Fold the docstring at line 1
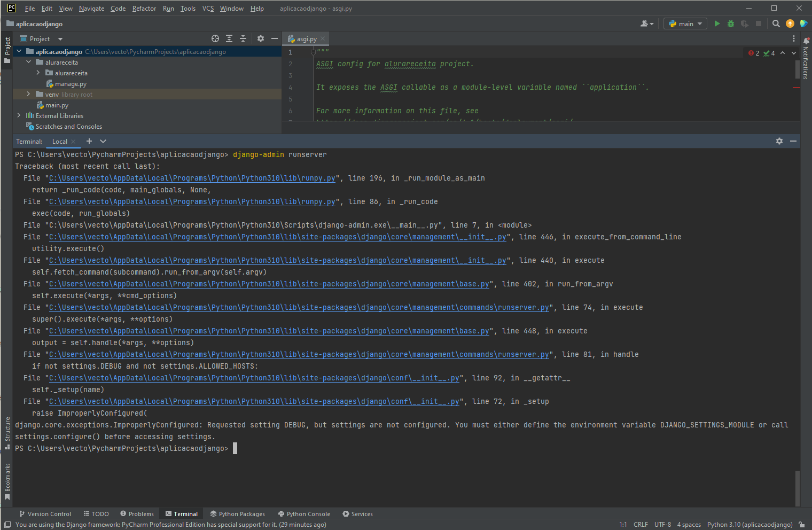Screen dimensions: 812x530 pyautogui.click(x=313, y=52)
